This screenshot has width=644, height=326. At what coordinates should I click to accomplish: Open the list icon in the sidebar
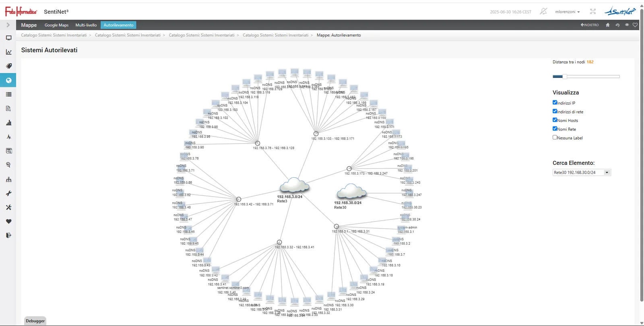8,94
